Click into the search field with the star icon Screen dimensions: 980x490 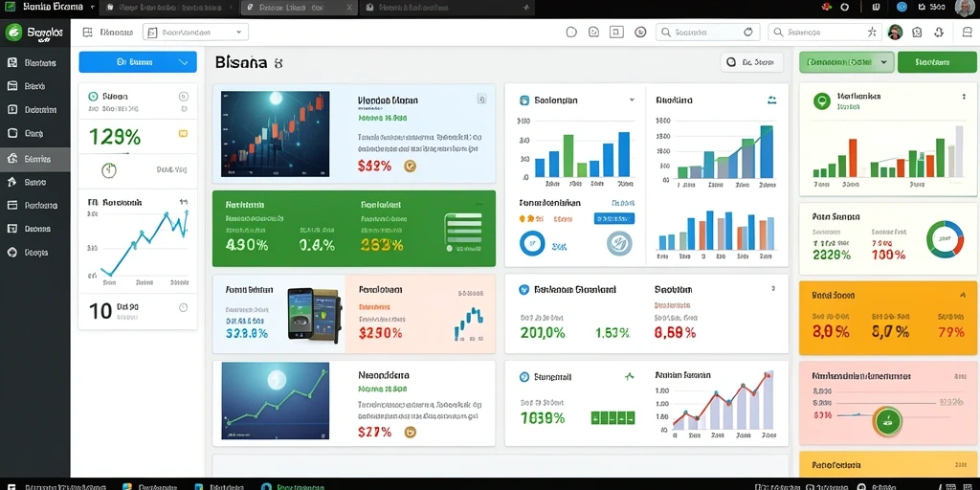click(826, 33)
